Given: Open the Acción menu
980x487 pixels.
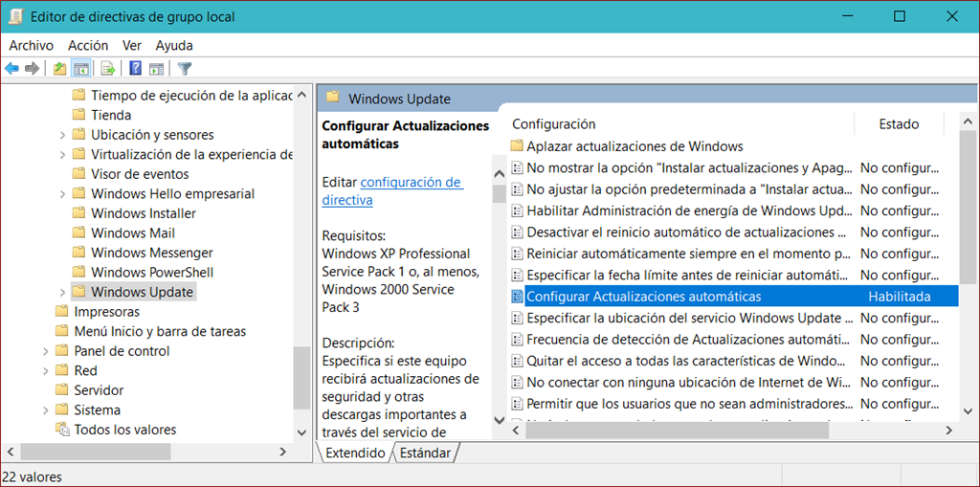Looking at the screenshot, I should 88,46.
